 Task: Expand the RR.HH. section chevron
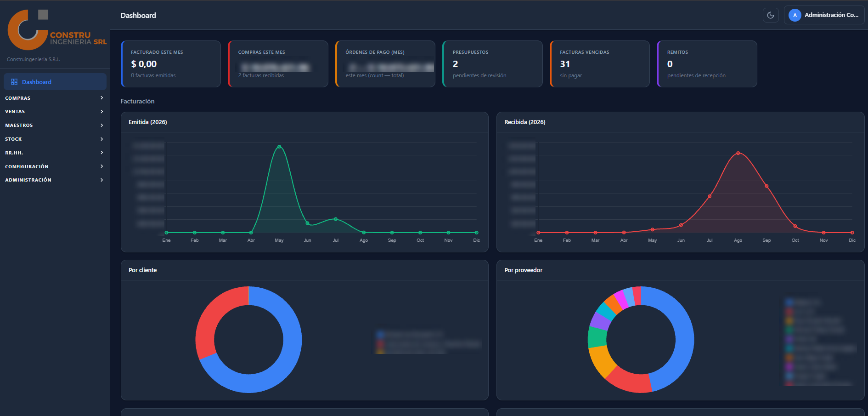click(101, 153)
